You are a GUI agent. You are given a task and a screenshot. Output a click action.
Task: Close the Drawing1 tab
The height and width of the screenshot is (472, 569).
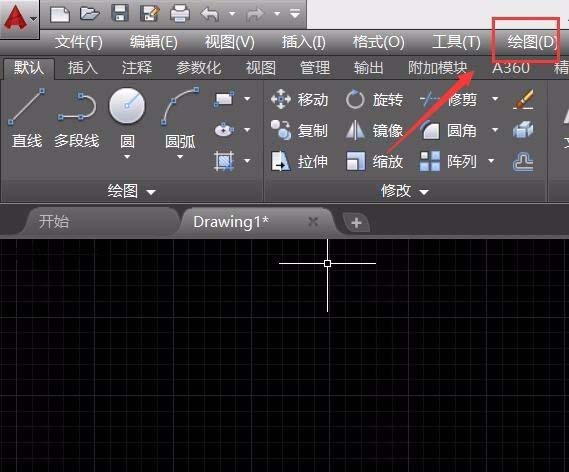tap(313, 221)
